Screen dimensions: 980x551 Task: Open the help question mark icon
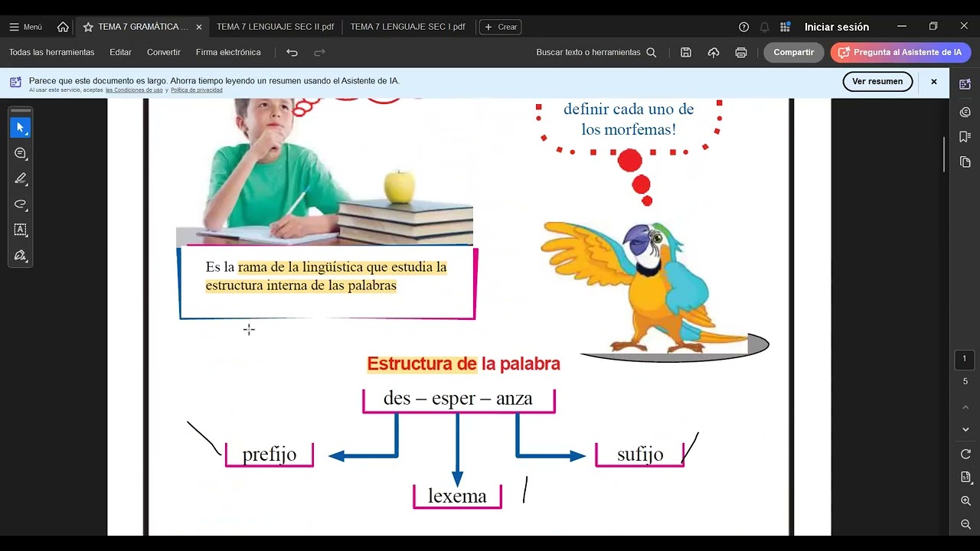point(743,27)
